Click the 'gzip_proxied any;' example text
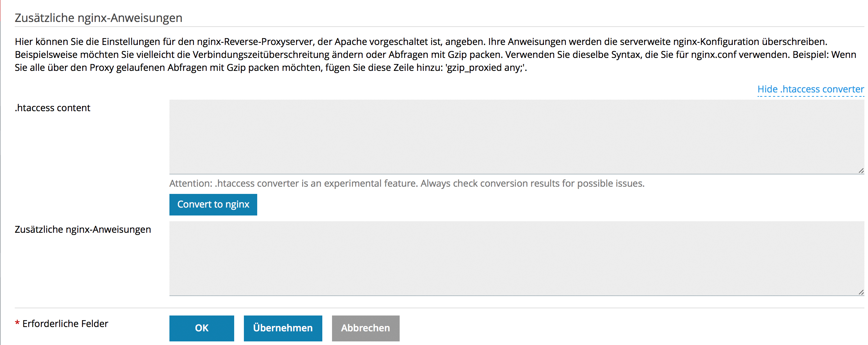This screenshot has width=868, height=345. [486, 68]
